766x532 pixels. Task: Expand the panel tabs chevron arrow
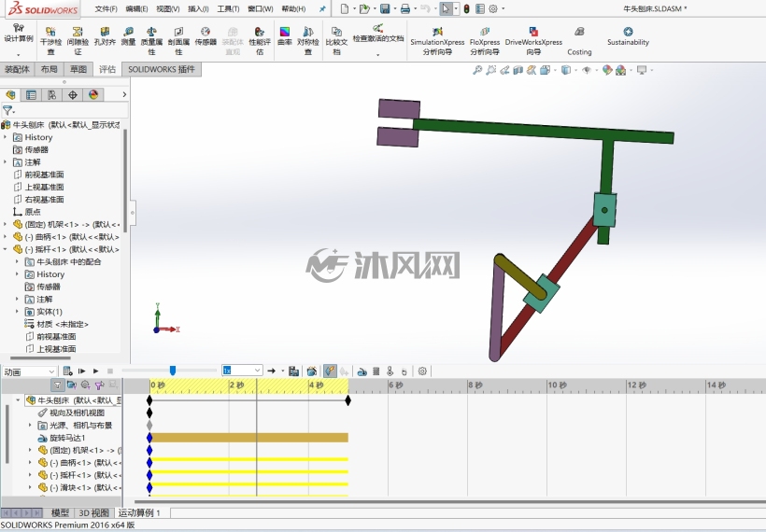[124, 94]
